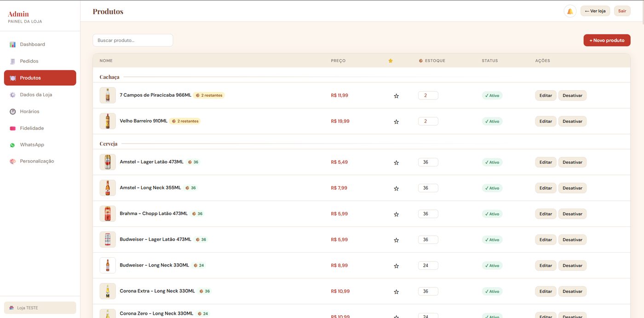Click price R$ 19,99 of Velho Barreiro

click(x=340, y=121)
